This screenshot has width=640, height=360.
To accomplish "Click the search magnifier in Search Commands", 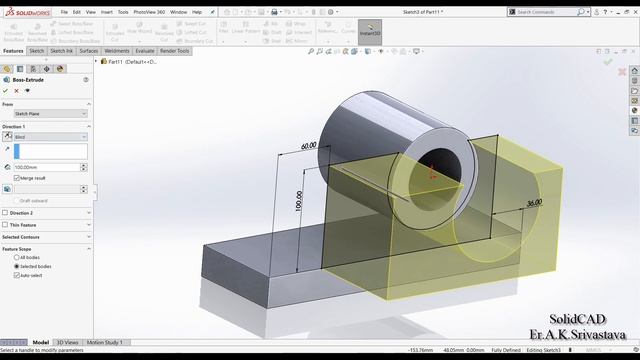I will click(580, 12).
